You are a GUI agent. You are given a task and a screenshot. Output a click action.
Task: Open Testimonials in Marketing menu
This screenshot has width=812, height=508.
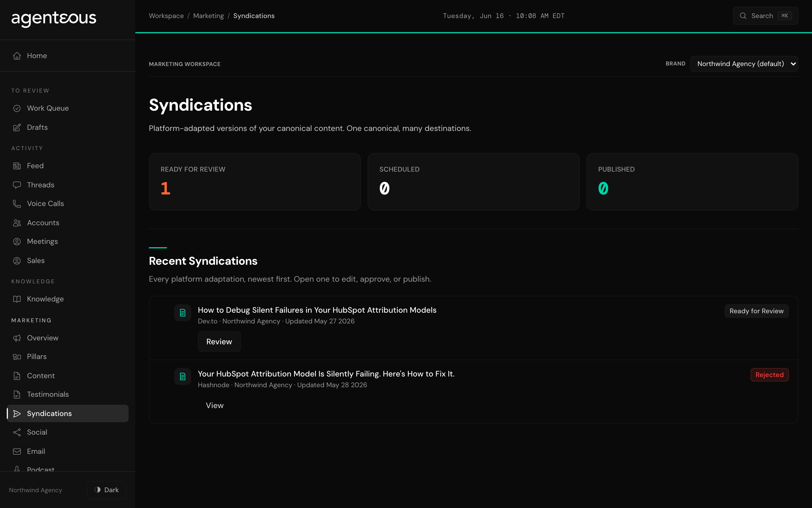click(67, 395)
